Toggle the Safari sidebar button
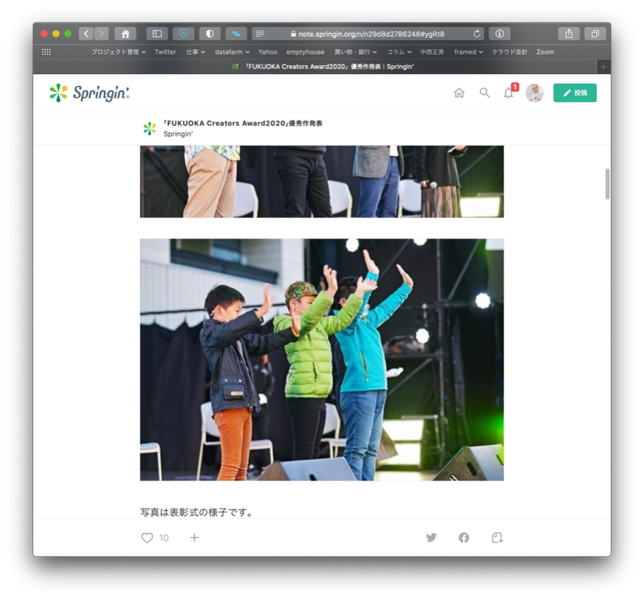 157,34
